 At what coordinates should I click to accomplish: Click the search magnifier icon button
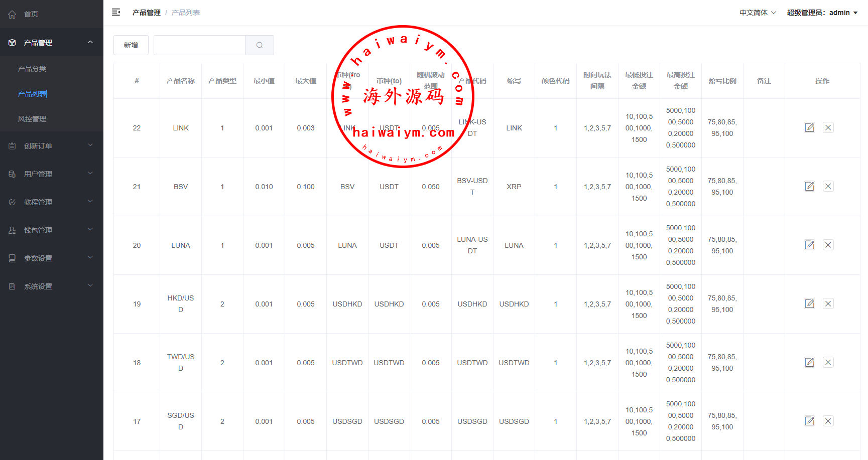click(x=260, y=45)
